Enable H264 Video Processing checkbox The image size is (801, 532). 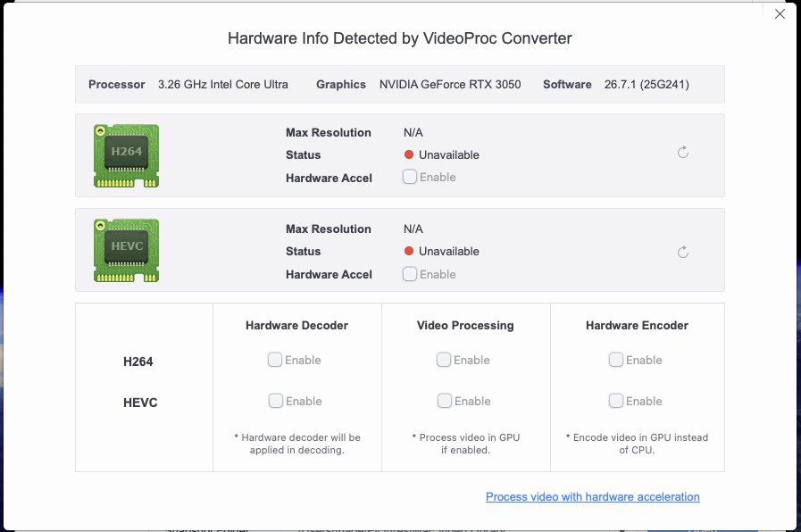[444, 360]
